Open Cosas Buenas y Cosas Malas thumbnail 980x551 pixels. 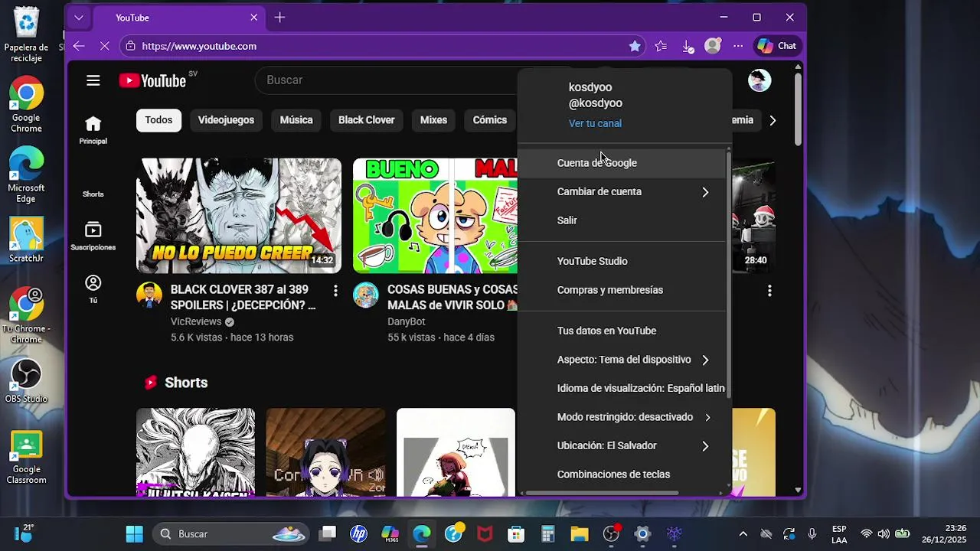click(x=435, y=216)
